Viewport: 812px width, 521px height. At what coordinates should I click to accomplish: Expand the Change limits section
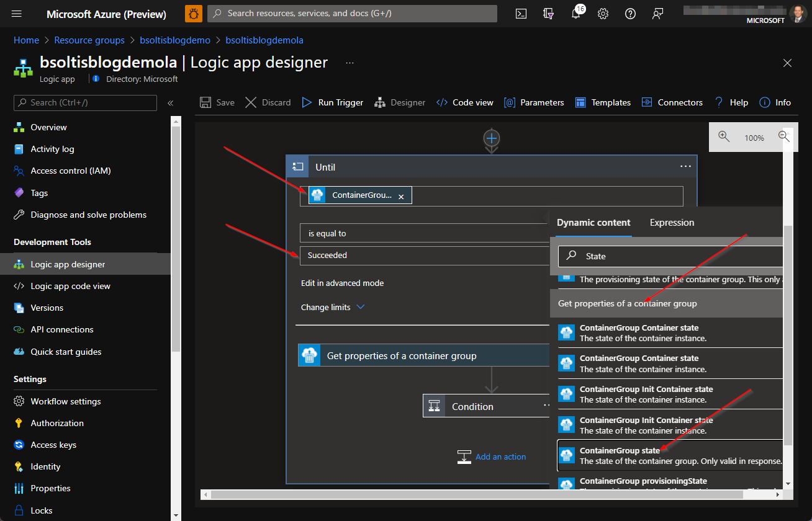[x=332, y=307]
